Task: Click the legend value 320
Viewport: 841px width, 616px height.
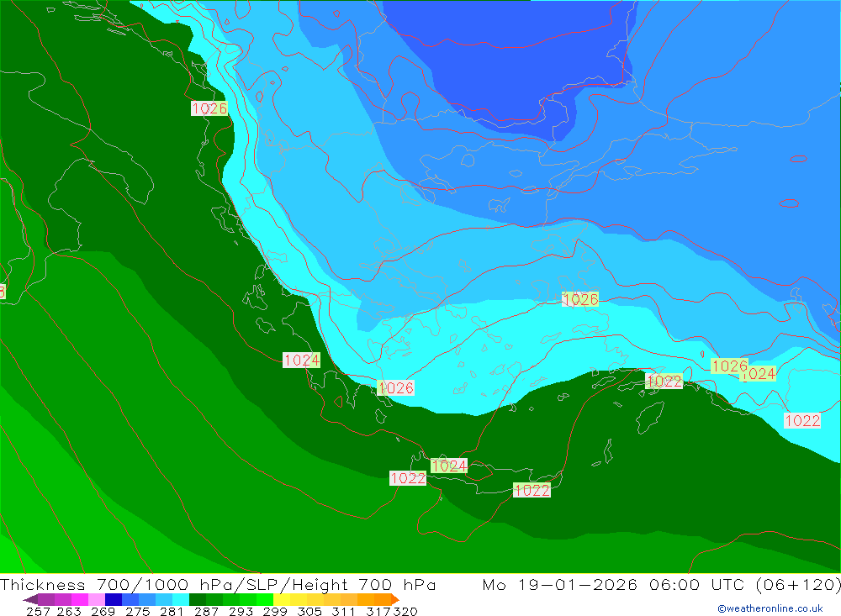Action: pos(405,611)
